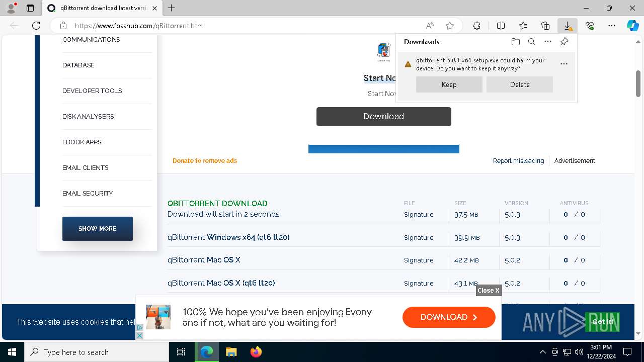Open Signature for the 43.1 MB file
The width and height of the screenshot is (644, 362).
click(419, 284)
